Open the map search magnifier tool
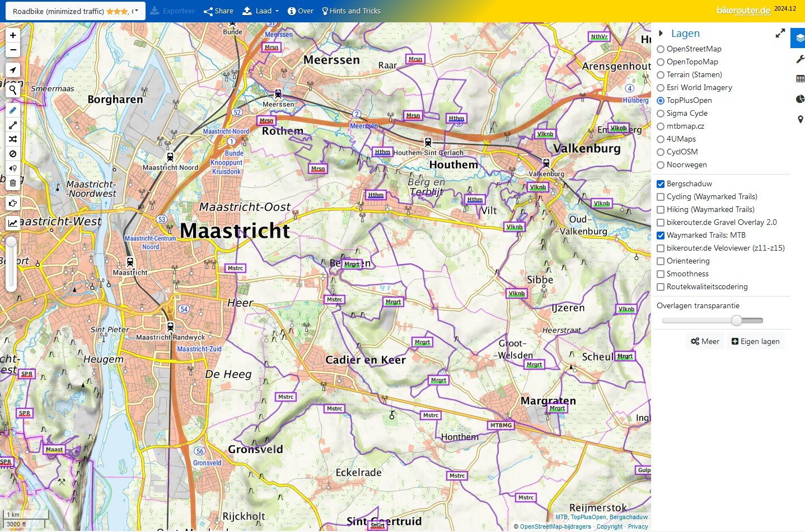805x532 pixels. pos(13,90)
